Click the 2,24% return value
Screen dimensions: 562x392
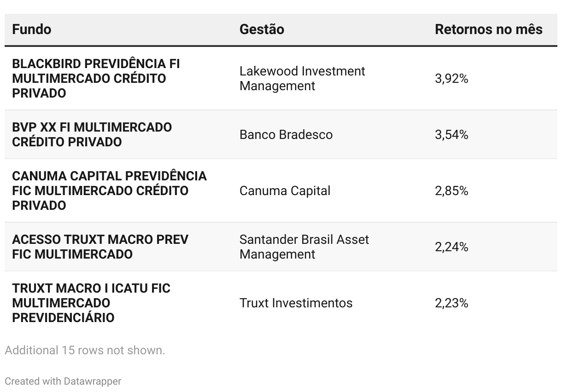tap(451, 247)
